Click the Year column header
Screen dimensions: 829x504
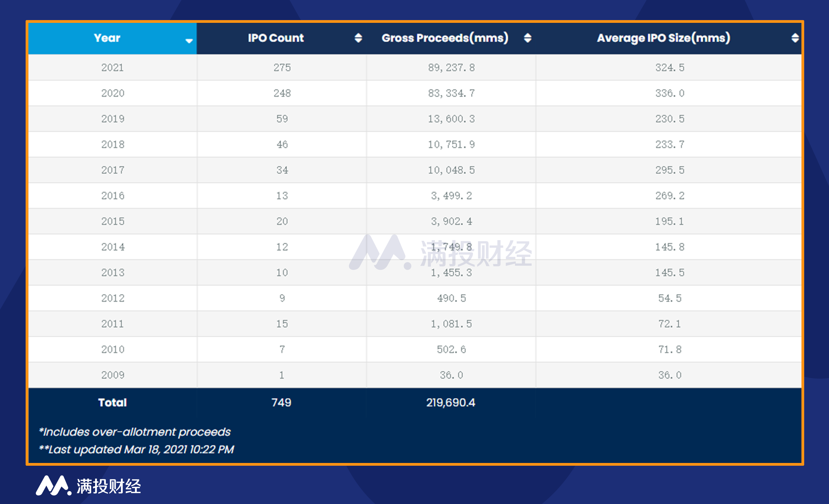(107, 38)
